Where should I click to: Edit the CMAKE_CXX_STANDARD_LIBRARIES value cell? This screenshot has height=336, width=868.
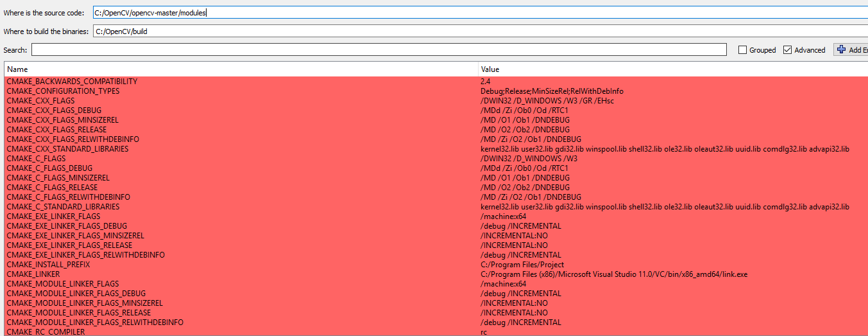click(673, 149)
